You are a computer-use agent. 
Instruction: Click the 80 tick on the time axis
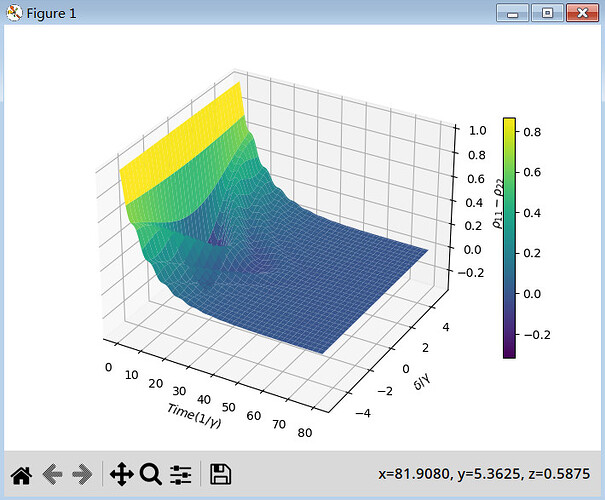pos(304,434)
